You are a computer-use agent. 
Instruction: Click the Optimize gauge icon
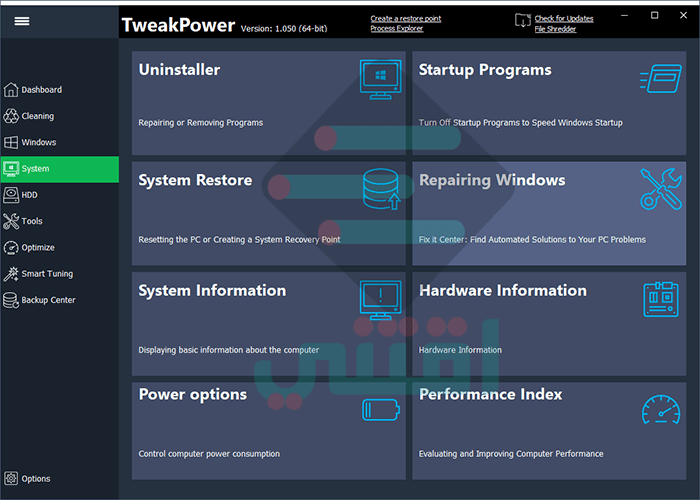tap(11, 248)
